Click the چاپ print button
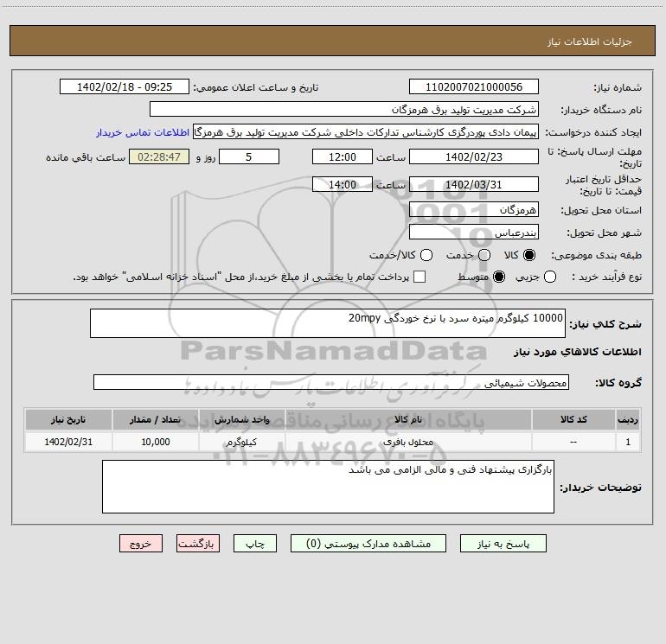 (x=255, y=544)
